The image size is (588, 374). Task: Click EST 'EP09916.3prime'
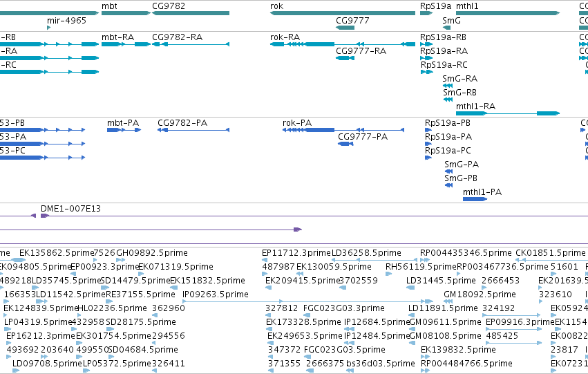(x=520, y=322)
